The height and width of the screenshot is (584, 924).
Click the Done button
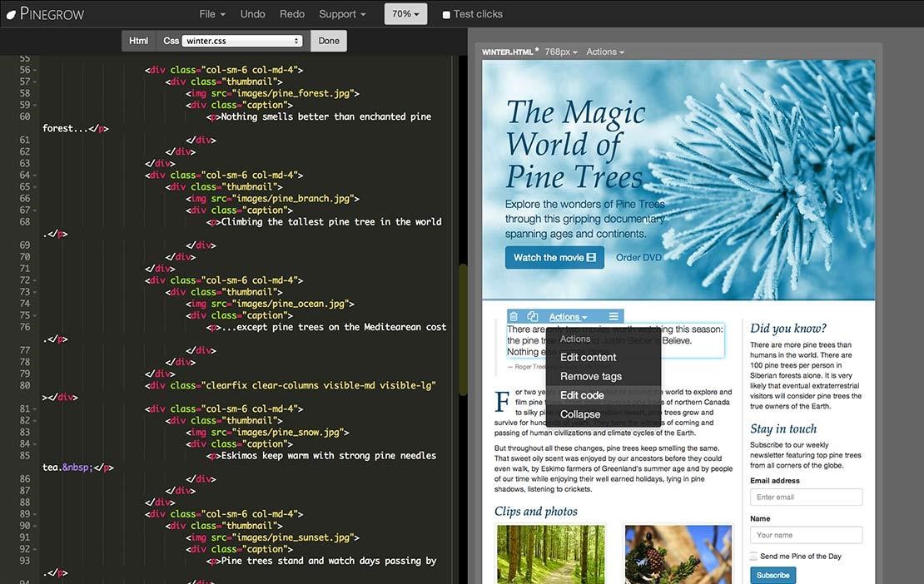328,40
